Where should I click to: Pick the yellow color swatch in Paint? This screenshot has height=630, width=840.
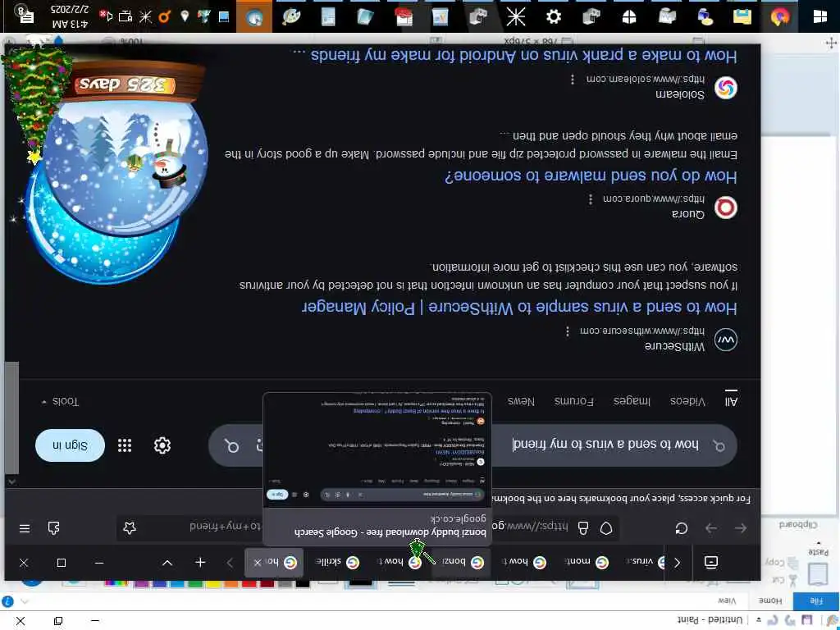click(214, 583)
